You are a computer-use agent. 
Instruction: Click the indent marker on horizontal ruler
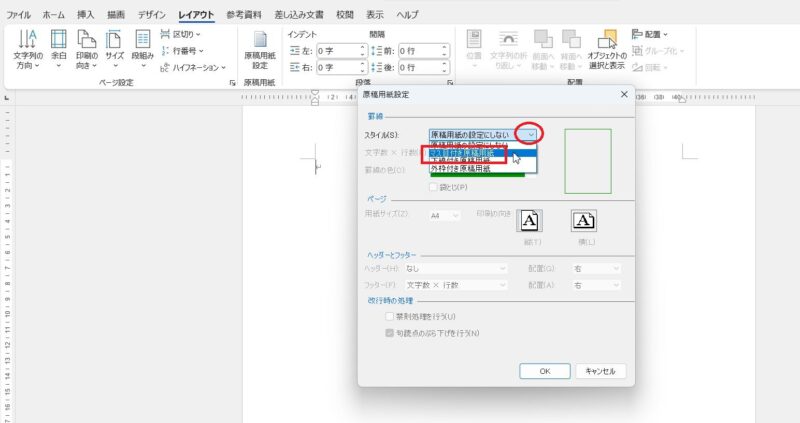pyautogui.click(x=315, y=97)
